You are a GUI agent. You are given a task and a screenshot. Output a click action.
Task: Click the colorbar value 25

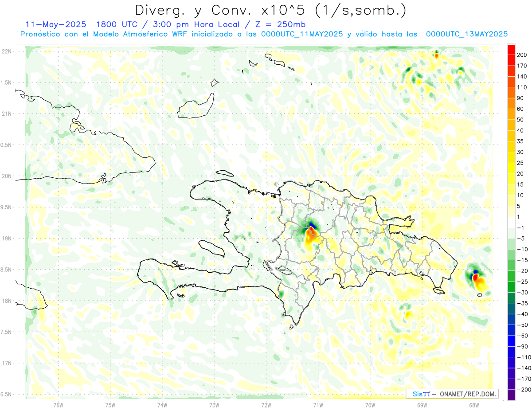coord(521,163)
